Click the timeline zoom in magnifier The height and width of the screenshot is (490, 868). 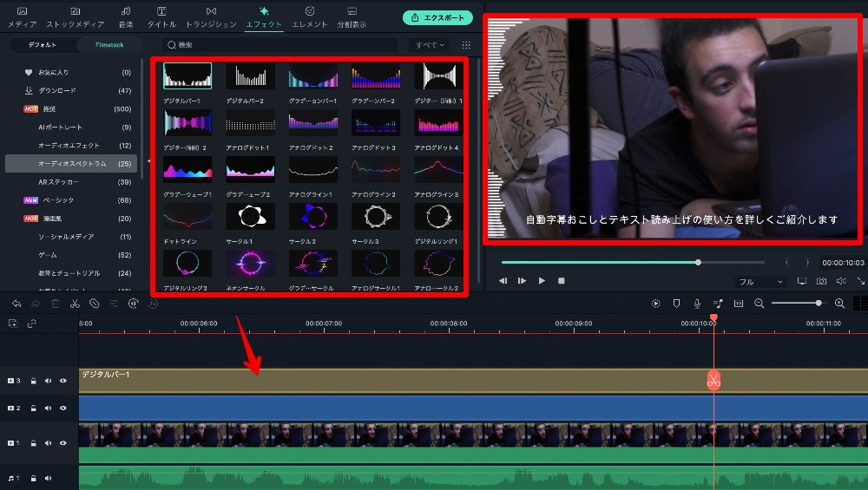coord(839,304)
